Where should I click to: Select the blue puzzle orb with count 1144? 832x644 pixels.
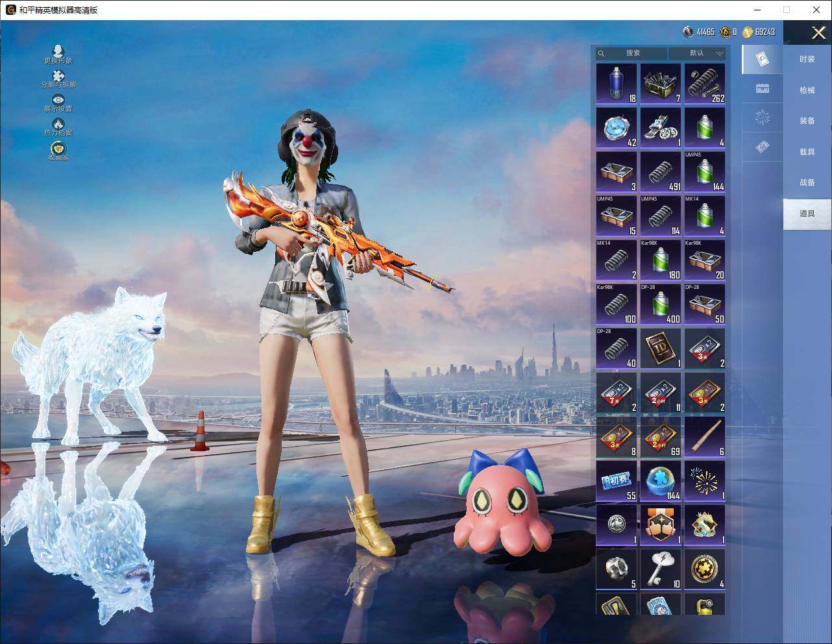click(x=661, y=481)
